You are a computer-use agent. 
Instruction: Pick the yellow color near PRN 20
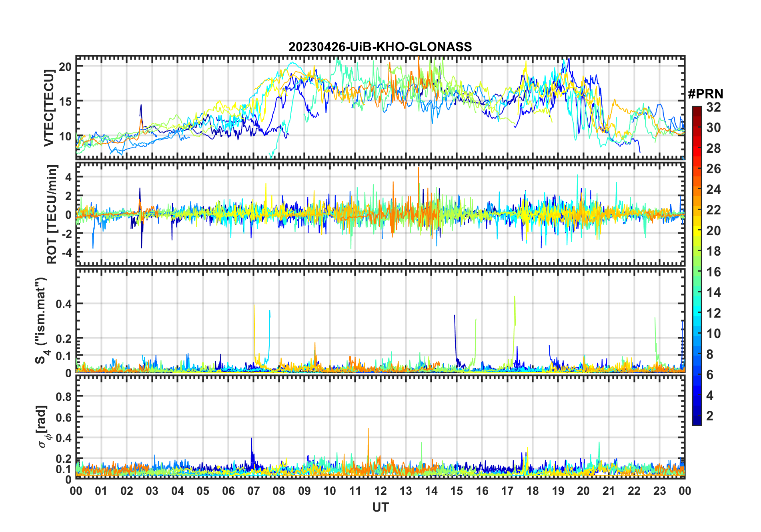point(697,231)
